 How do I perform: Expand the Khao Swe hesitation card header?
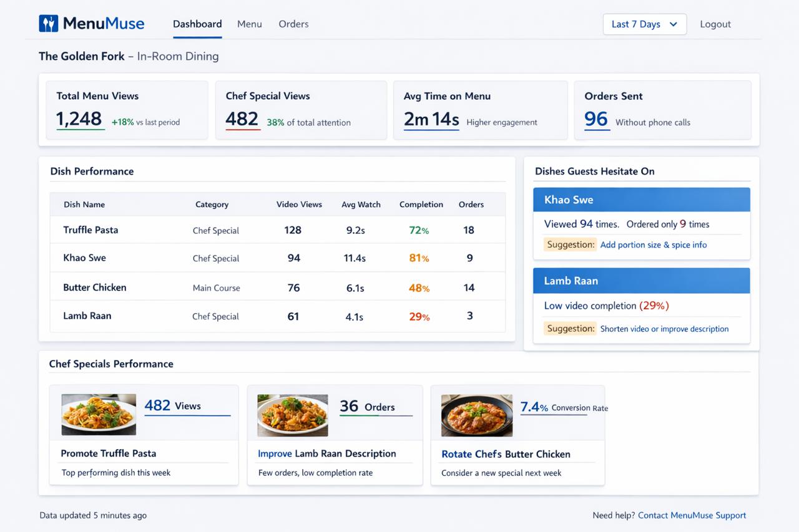[x=641, y=200]
